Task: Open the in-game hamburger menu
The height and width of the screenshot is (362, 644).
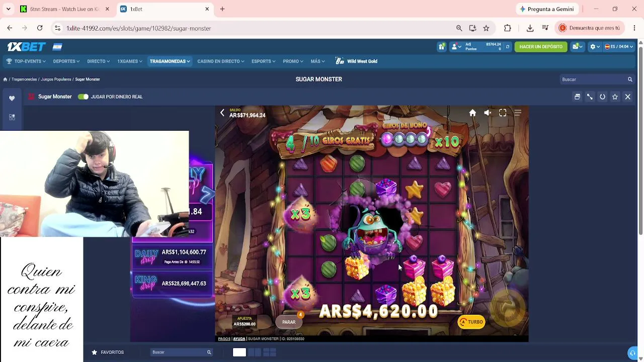Action: (x=518, y=113)
